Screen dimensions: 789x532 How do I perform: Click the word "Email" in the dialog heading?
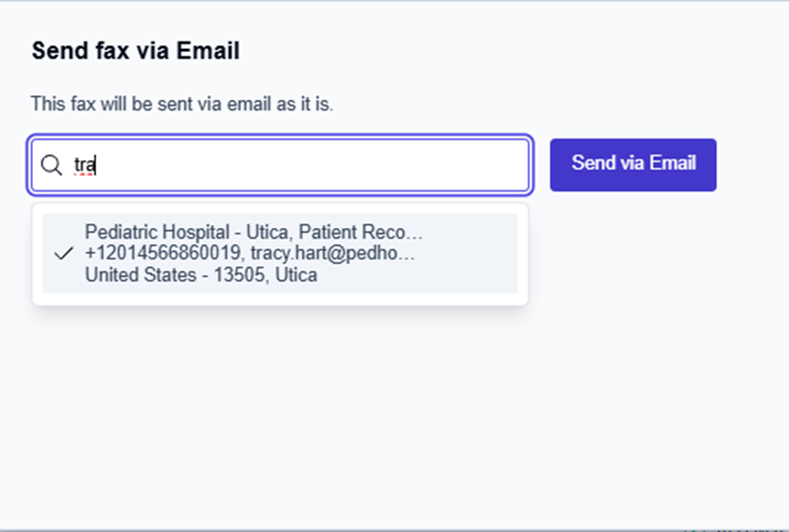click(x=210, y=51)
